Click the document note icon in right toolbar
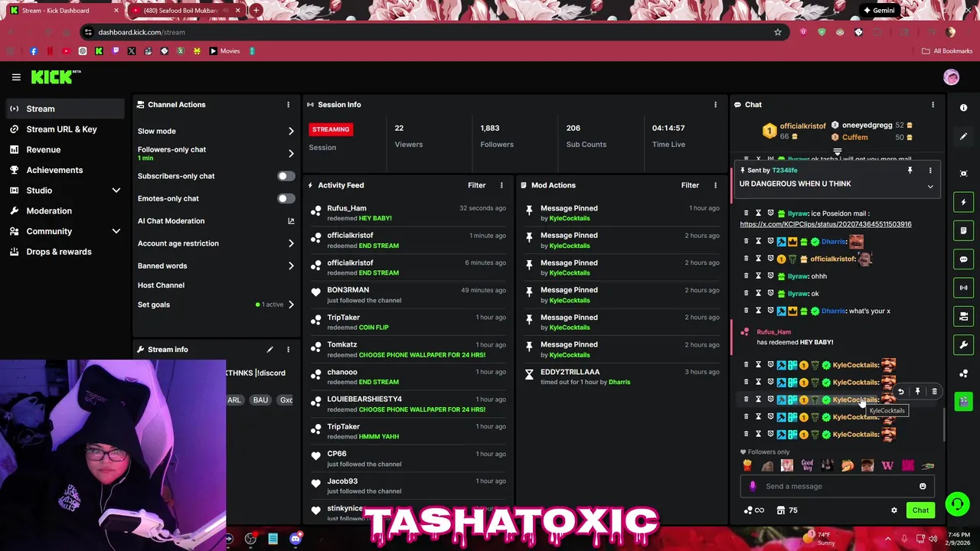980x551 pixels. pos(963,230)
